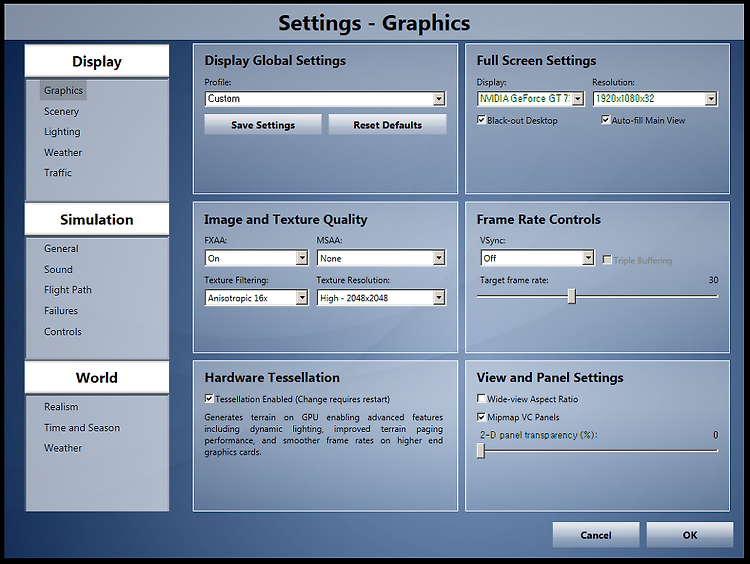Toggle the Triple Buffering checkbox
750x564 pixels.
coord(607,260)
